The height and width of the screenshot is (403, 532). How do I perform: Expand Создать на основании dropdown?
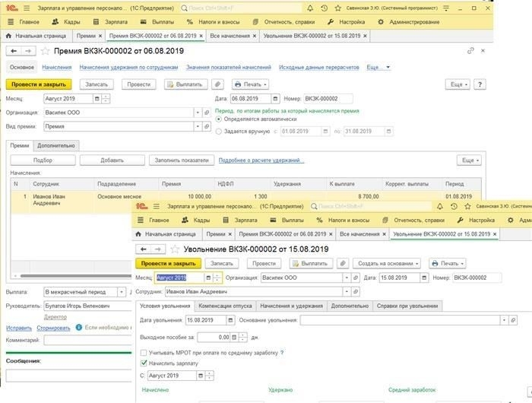click(387, 263)
